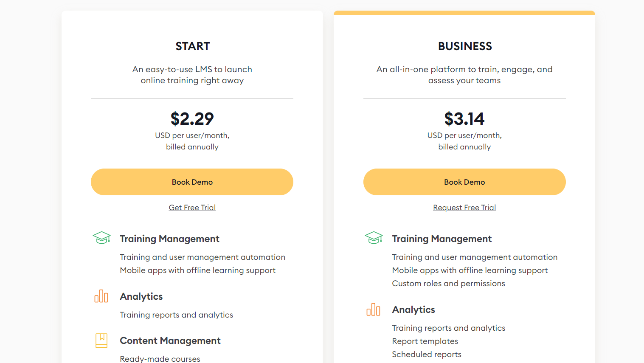
Task: Click the $3.14 price for BUSINESS
Action: tap(464, 119)
